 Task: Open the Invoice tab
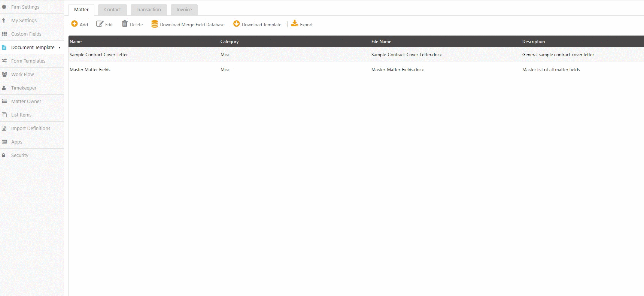click(184, 10)
